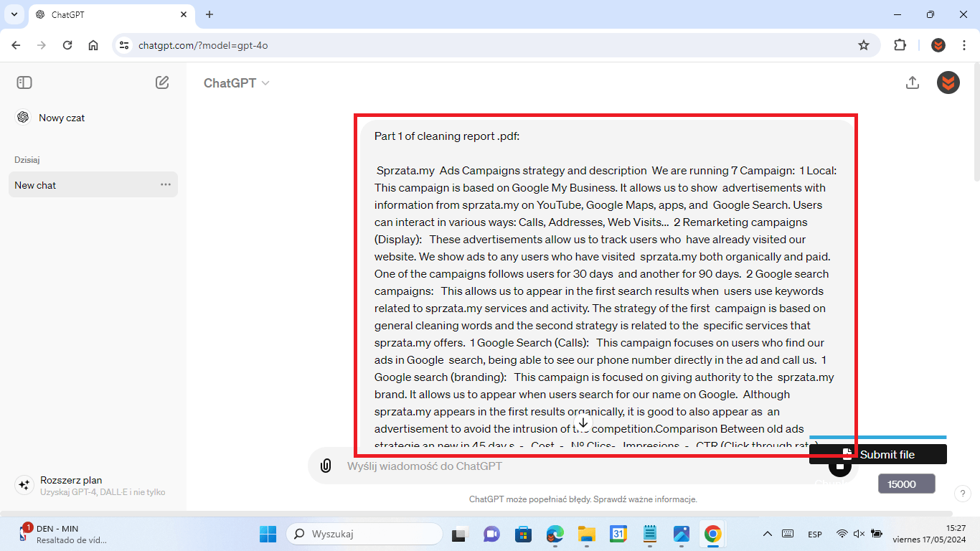Viewport: 980px width, 551px height.
Task: Open the tab search dropdown arrow
Action: pos(14,14)
